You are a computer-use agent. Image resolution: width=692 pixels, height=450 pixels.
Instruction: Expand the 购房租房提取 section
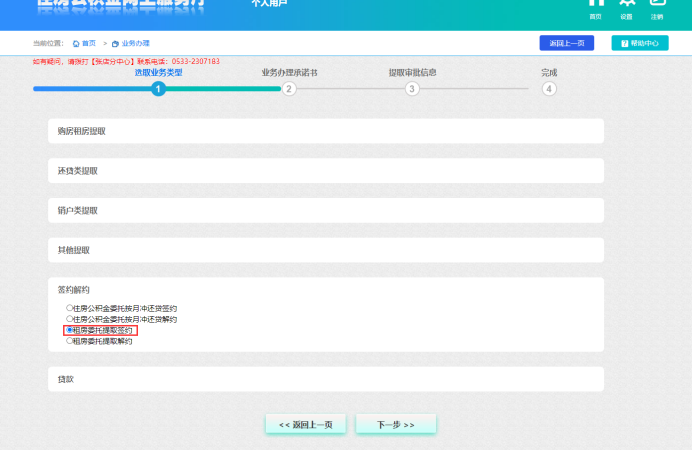tap(326, 131)
